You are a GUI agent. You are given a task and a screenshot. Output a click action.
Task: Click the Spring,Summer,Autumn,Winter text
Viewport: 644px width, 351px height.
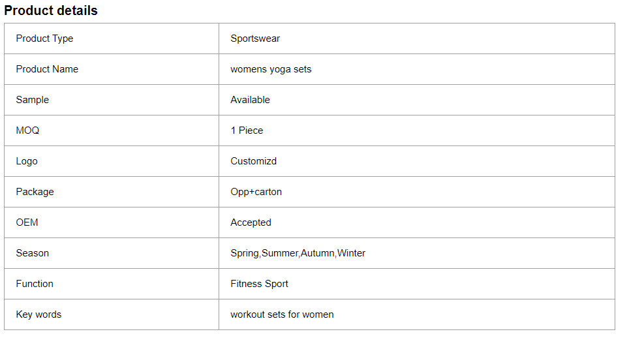coord(298,253)
